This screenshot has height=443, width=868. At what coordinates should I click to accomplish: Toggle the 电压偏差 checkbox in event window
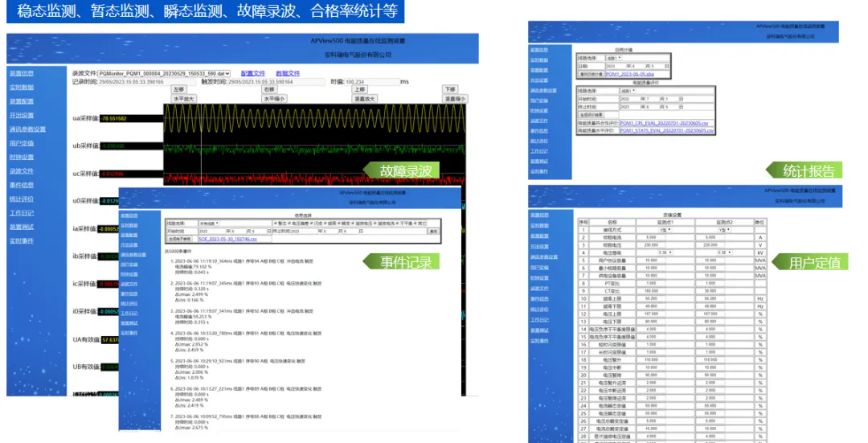pos(289,224)
